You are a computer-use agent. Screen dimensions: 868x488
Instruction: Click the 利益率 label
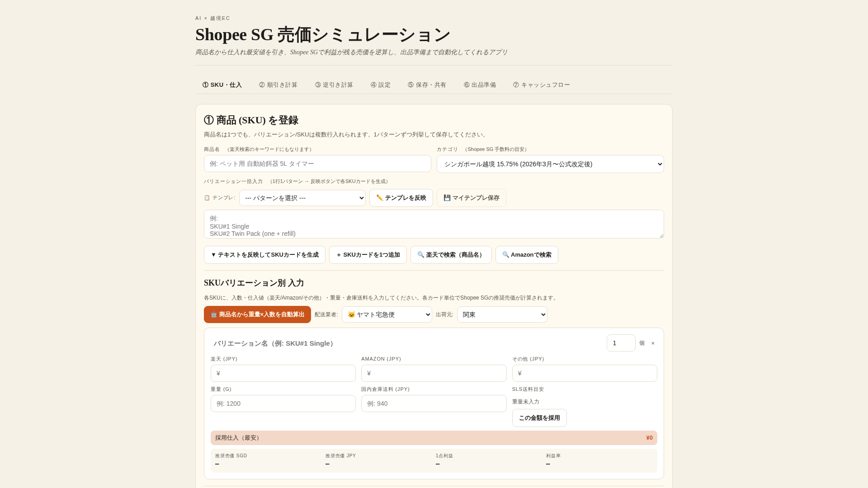point(553,456)
